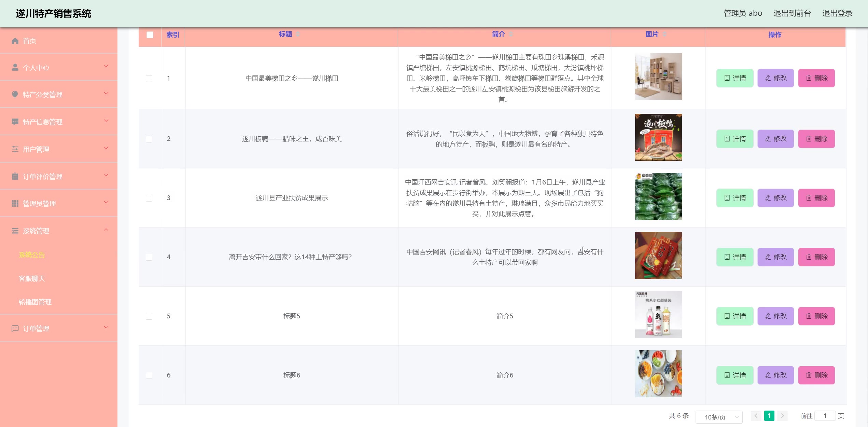
Task: Click the grid icon for 管理员管理
Action: 15,204
